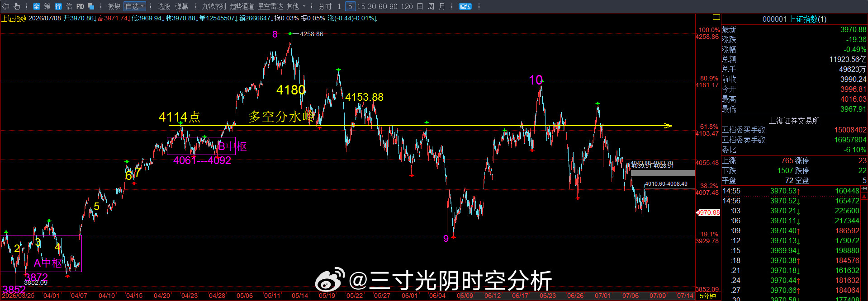Viewport: 868px width, 301px height.
Task: Click the multi-window overlay icon
Action: click(x=91, y=6)
